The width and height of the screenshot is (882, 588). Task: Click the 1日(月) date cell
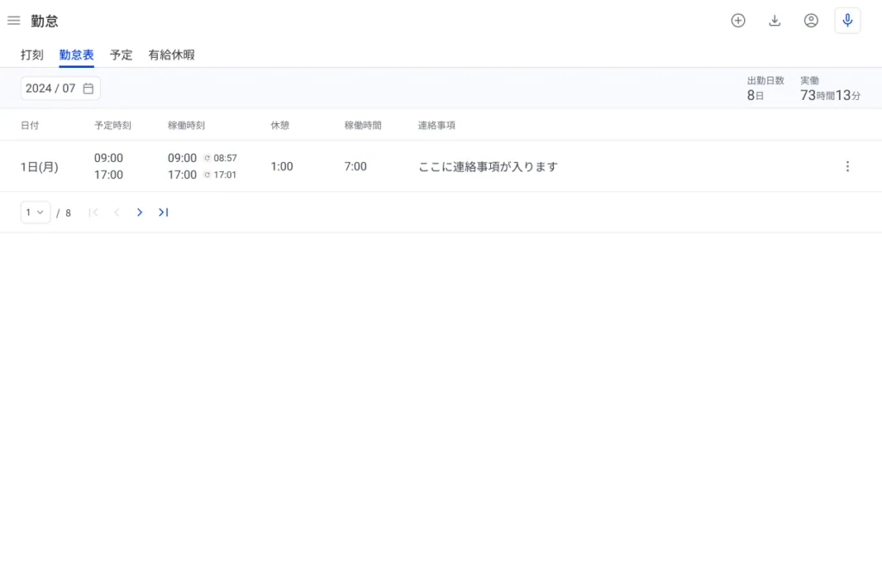click(40, 167)
